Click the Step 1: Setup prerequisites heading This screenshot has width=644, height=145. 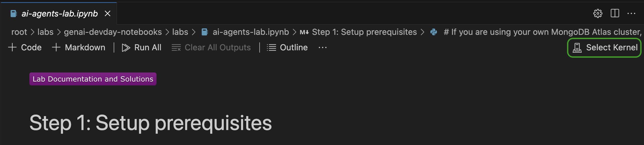(x=151, y=123)
